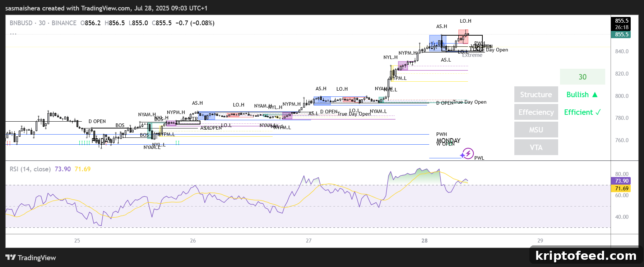Click the H856.5 high price value

click(115, 23)
